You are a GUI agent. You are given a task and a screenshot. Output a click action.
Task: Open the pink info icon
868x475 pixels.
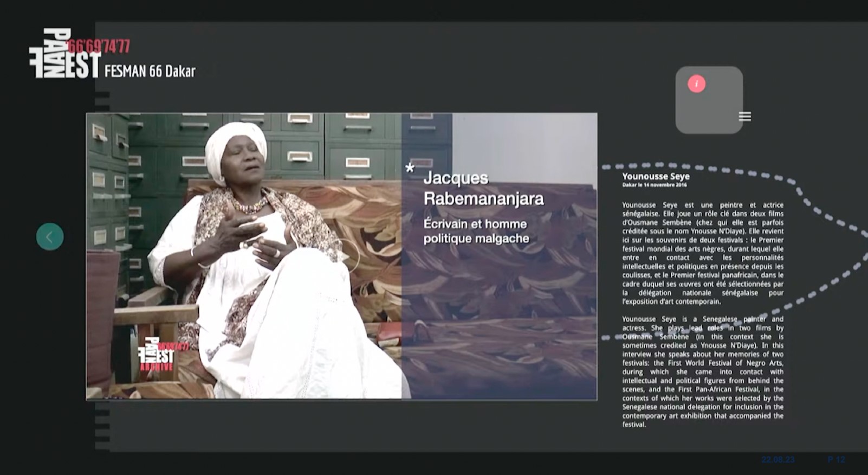tap(696, 84)
